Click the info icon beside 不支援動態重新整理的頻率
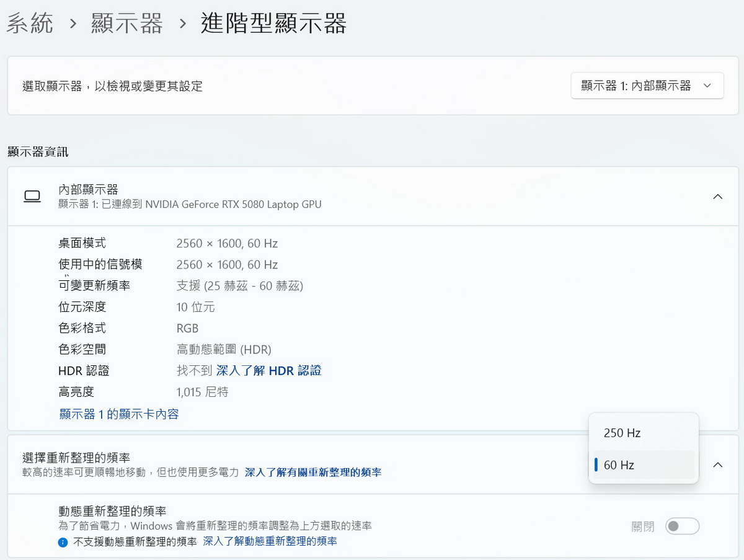 [x=63, y=542]
